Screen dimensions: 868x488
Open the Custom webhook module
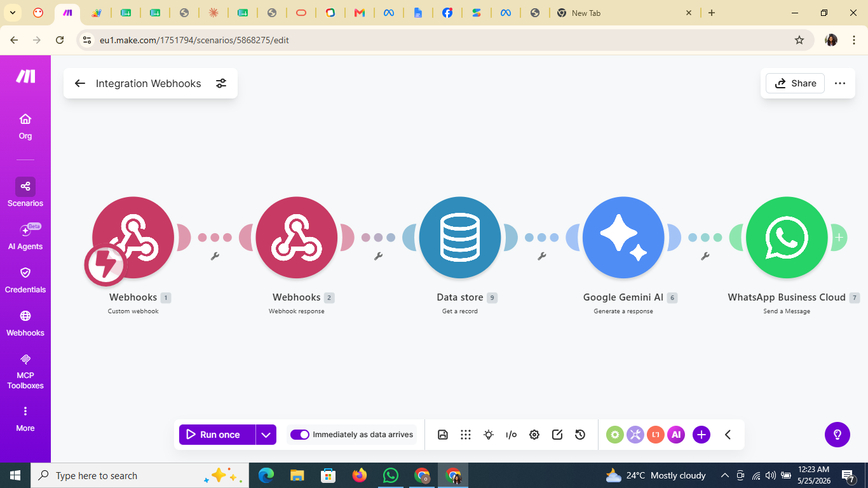(x=133, y=237)
